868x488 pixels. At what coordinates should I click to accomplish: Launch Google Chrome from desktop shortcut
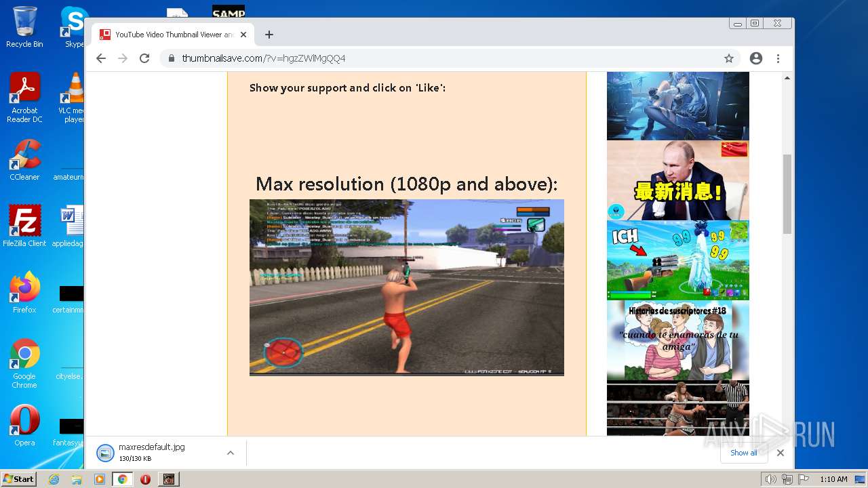(24, 363)
